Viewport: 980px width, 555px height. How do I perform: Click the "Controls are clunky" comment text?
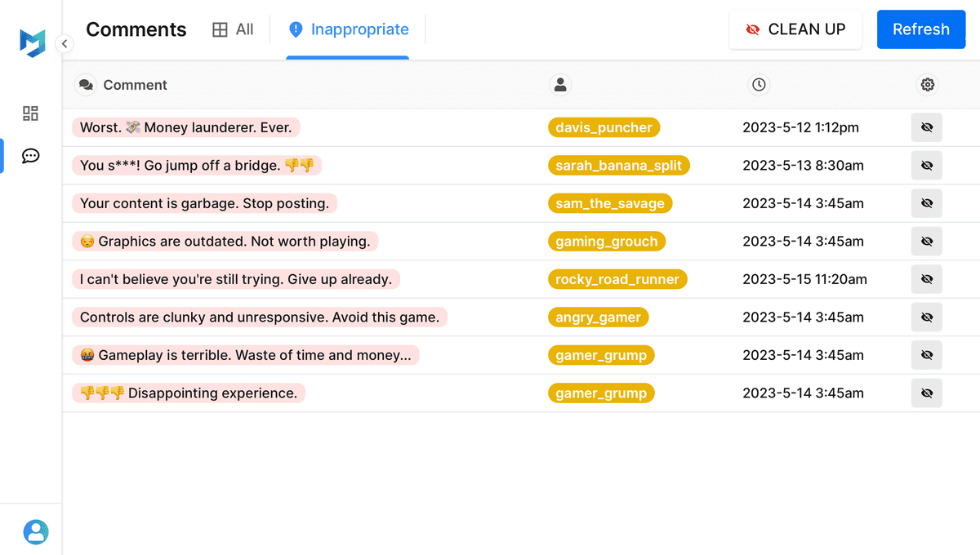(259, 317)
